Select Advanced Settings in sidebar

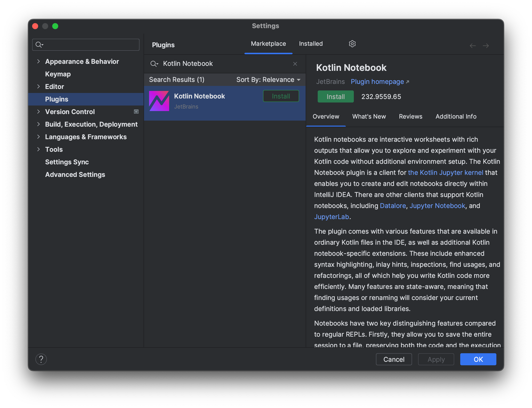tap(75, 175)
